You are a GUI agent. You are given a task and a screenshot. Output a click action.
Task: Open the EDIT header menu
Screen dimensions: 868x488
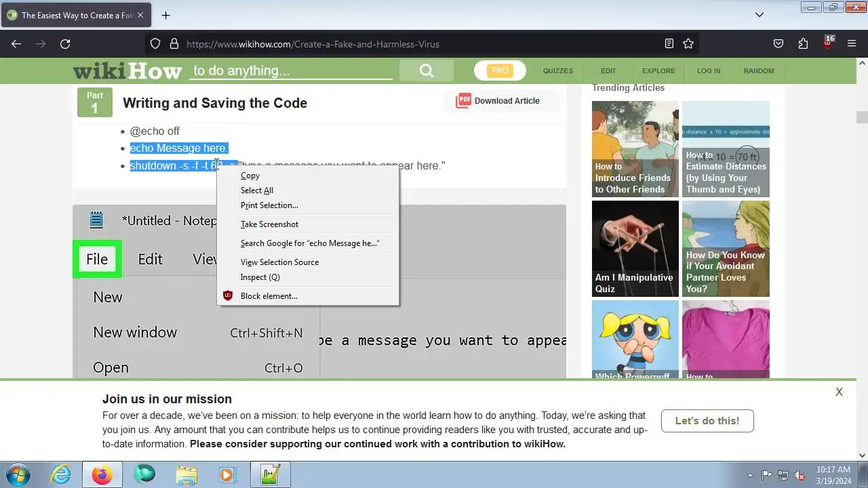[x=608, y=70]
